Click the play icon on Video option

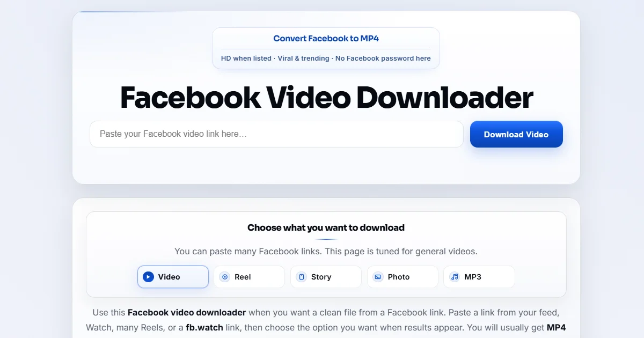pos(148,277)
